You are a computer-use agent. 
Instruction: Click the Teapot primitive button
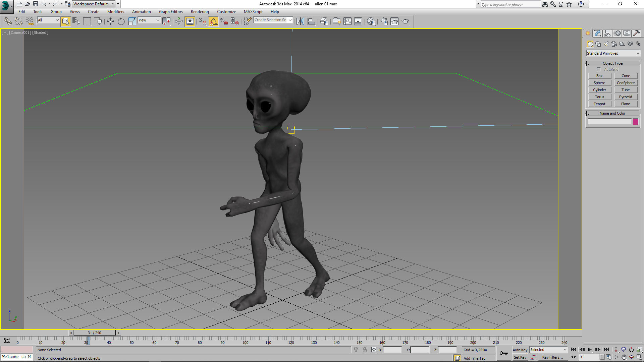(599, 104)
